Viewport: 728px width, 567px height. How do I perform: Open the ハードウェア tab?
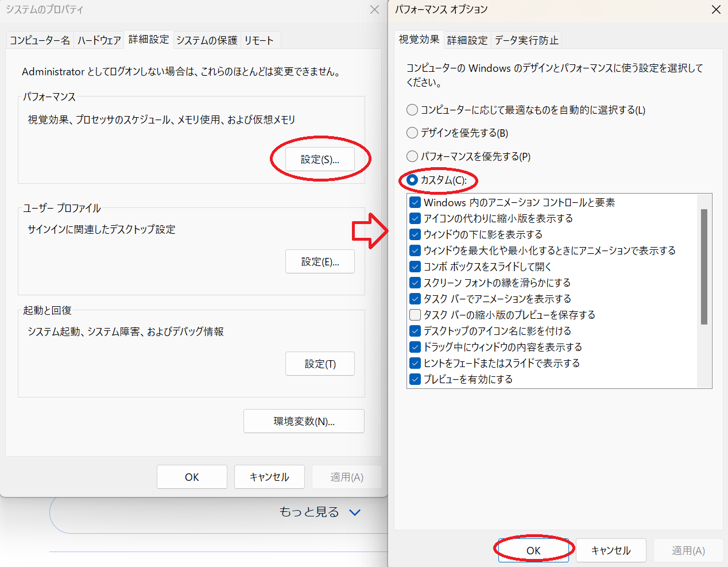(x=99, y=40)
